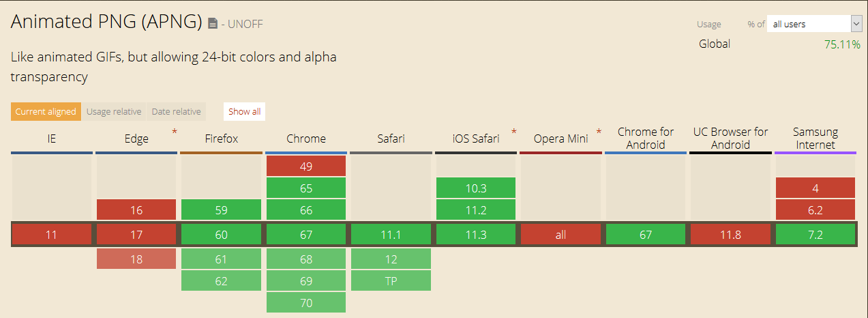
Task: Click the IE 11 version cell
Action: point(52,235)
